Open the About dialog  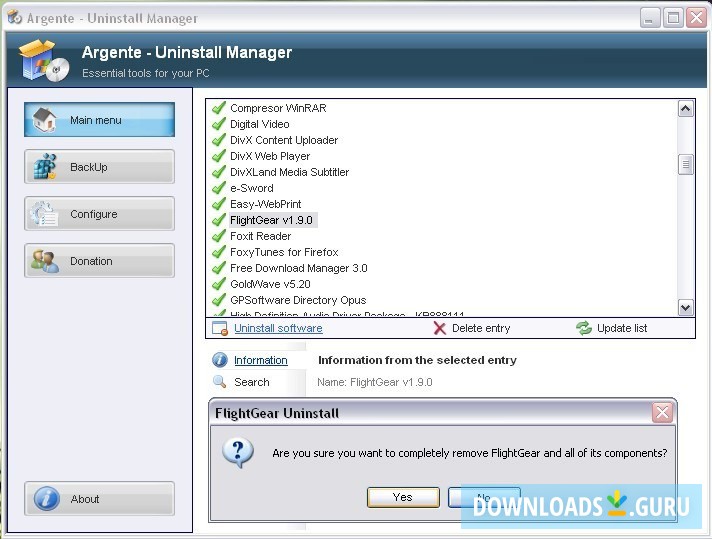coord(99,499)
